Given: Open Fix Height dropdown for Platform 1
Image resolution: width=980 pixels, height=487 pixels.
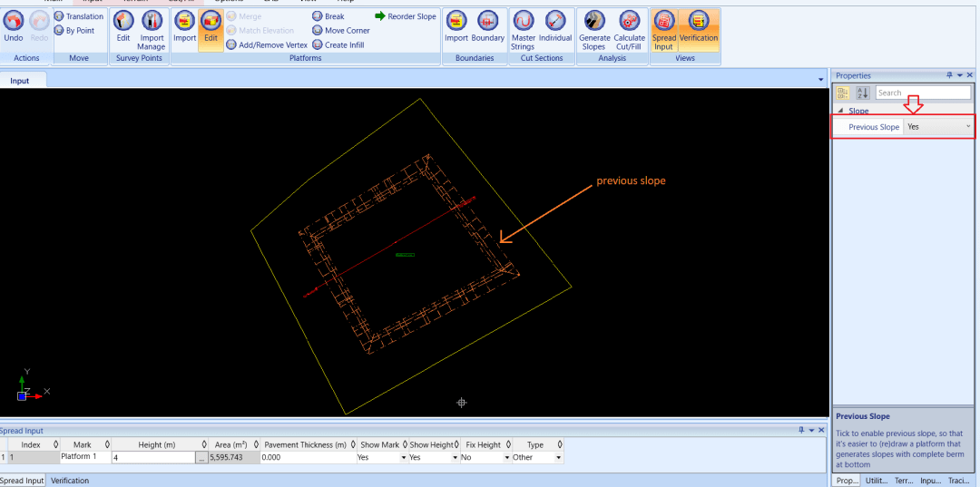Looking at the screenshot, I should (506, 458).
